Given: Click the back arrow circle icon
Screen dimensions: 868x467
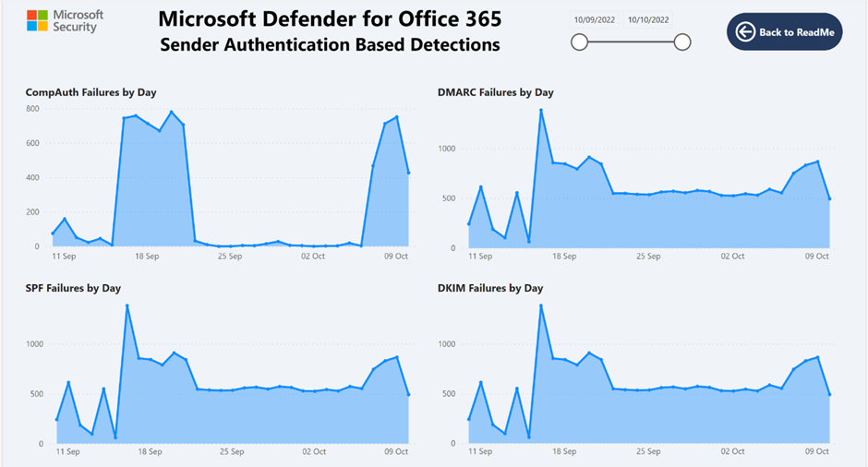Looking at the screenshot, I should pyautogui.click(x=745, y=32).
